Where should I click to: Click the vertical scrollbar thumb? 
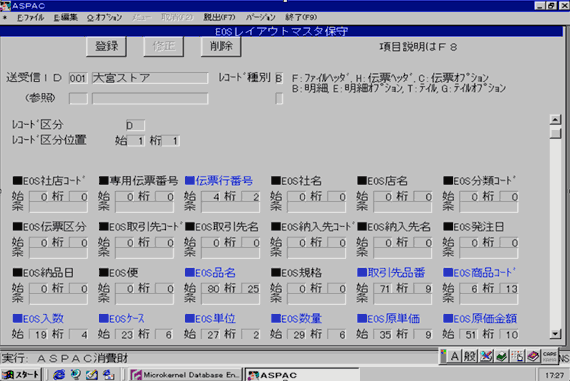555,133
